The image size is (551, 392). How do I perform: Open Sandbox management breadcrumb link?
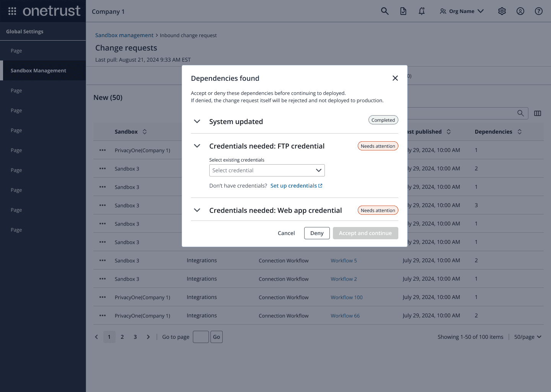124,35
